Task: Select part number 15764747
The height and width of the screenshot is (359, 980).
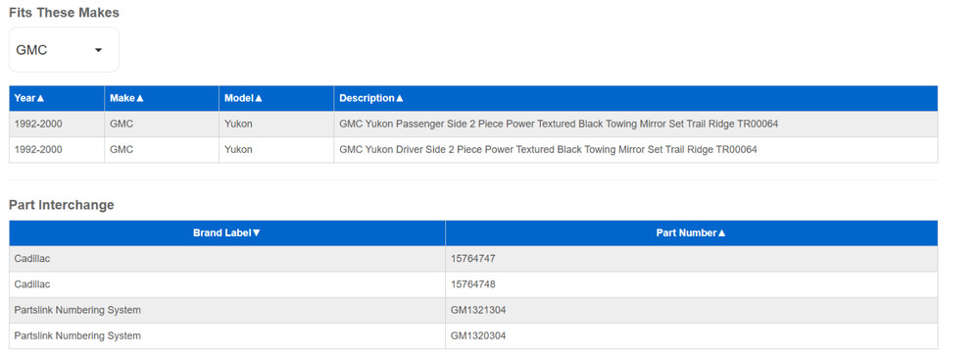Action: pos(472,258)
